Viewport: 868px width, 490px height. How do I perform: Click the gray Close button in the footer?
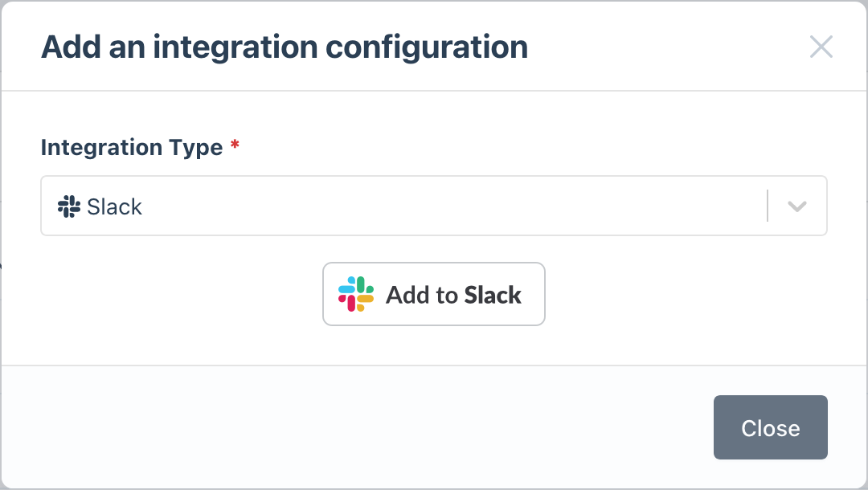click(x=770, y=427)
